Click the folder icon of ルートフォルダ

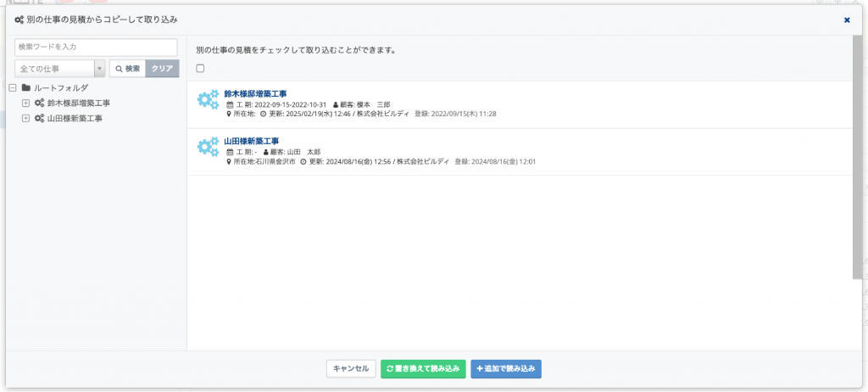(x=25, y=87)
